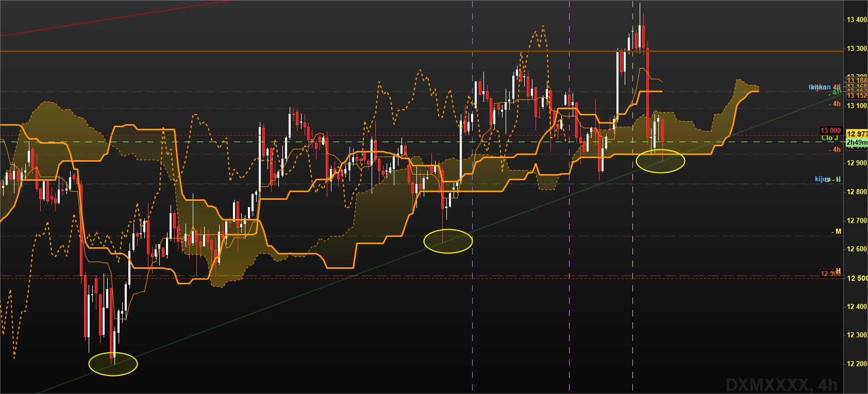Select the red 12 500 level label
Screen dimensions: 868x394
tap(830, 273)
